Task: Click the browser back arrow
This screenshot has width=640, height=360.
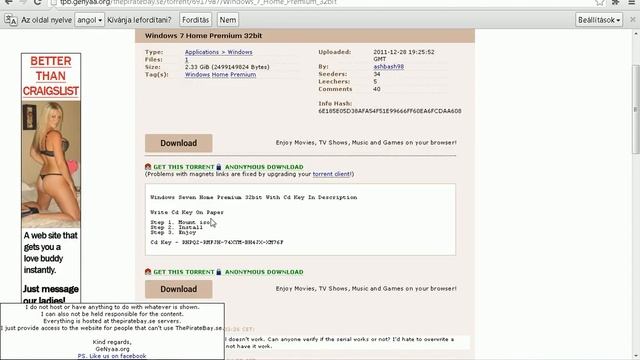Action: tap(8, 2)
